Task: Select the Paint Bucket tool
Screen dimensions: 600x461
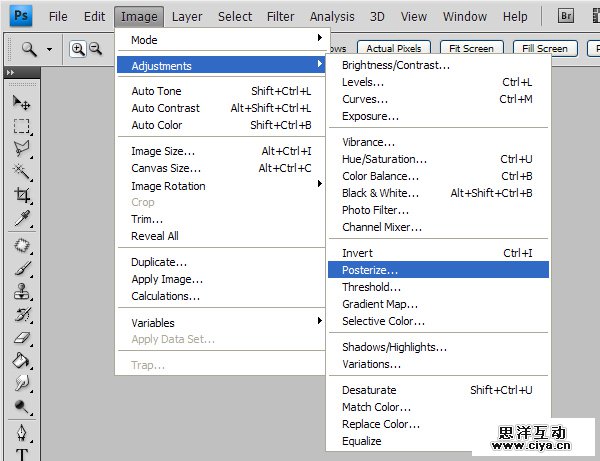Action: pyautogui.click(x=21, y=361)
